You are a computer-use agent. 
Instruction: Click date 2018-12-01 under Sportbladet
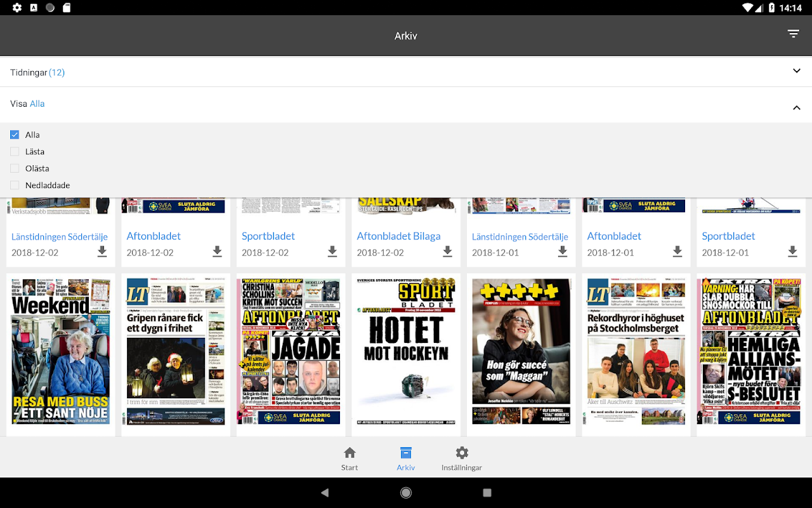725,253
